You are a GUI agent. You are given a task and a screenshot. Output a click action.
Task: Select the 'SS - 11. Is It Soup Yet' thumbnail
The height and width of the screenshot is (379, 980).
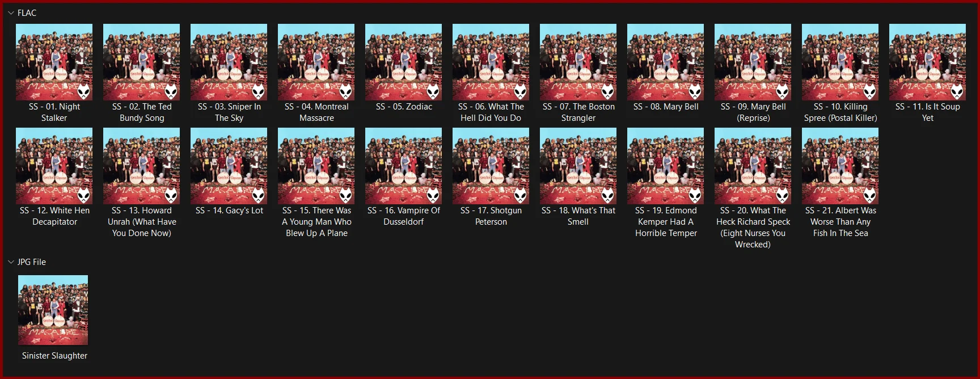pos(928,62)
